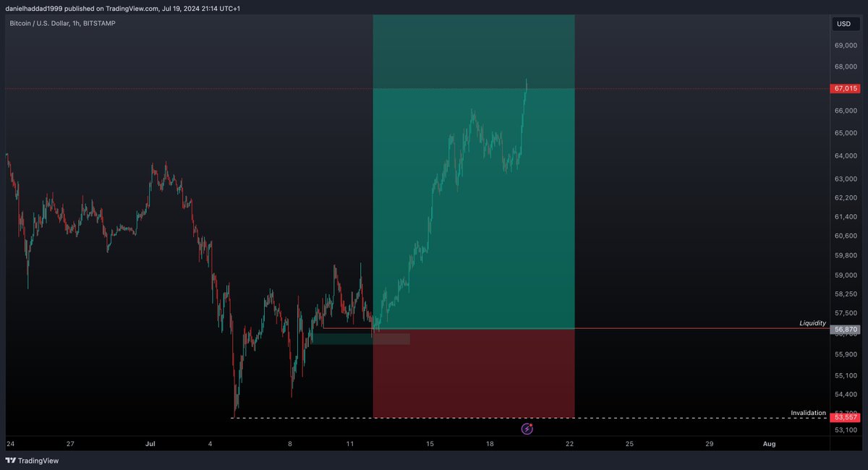
Task: Click the 63,000 price axis label
Action: pos(845,179)
